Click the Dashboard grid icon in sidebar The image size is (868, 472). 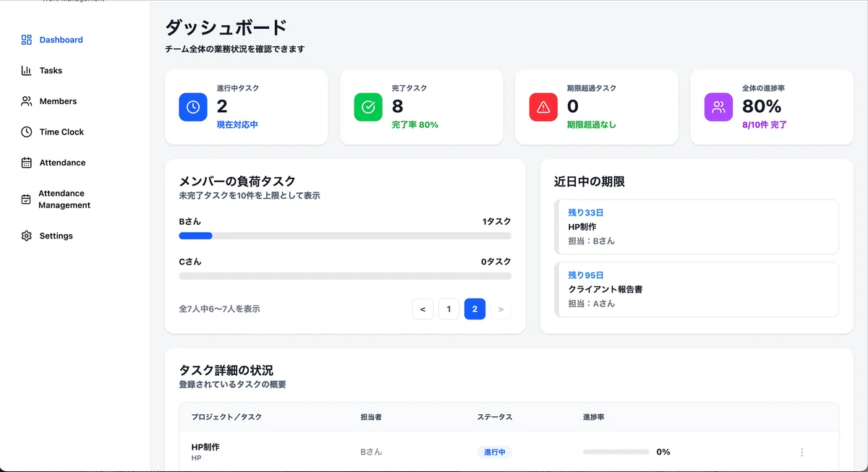click(x=27, y=40)
